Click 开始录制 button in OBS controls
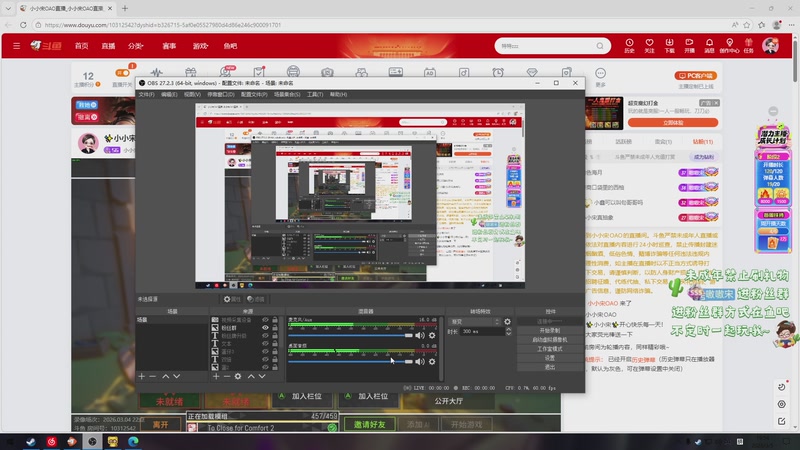The height and width of the screenshot is (450, 800). tap(549, 331)
